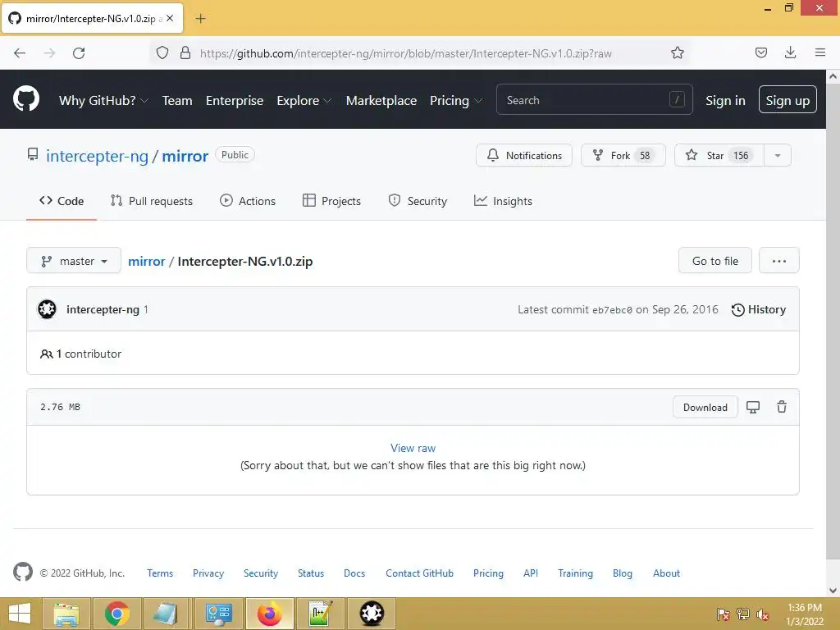Open commit History link
840x630 pixels.
click(759, 309)
